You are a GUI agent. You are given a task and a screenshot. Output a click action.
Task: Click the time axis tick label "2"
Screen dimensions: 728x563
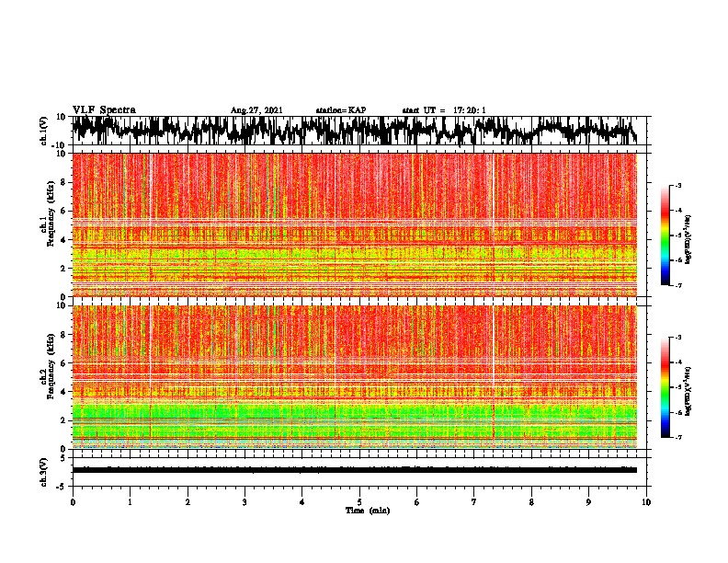[188, 502]
